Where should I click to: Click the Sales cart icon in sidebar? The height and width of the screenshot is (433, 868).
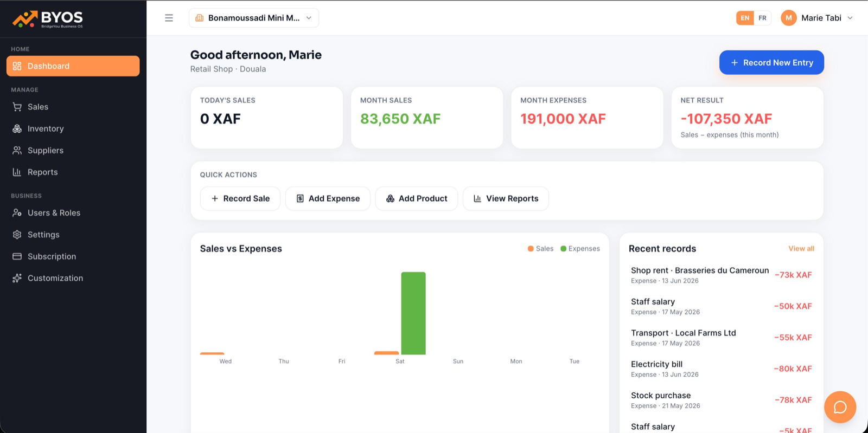17,107
